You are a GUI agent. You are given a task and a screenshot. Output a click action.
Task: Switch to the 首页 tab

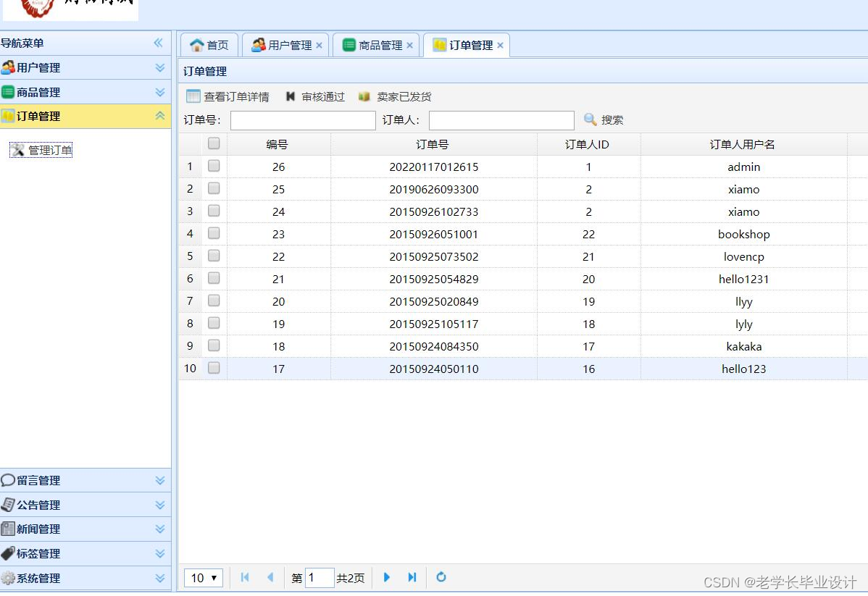pos(209,45)
